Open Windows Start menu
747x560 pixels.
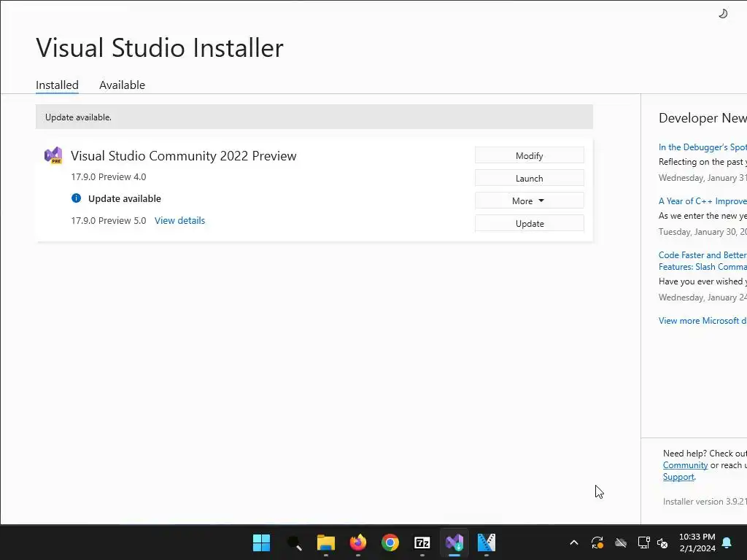[261, 542]
